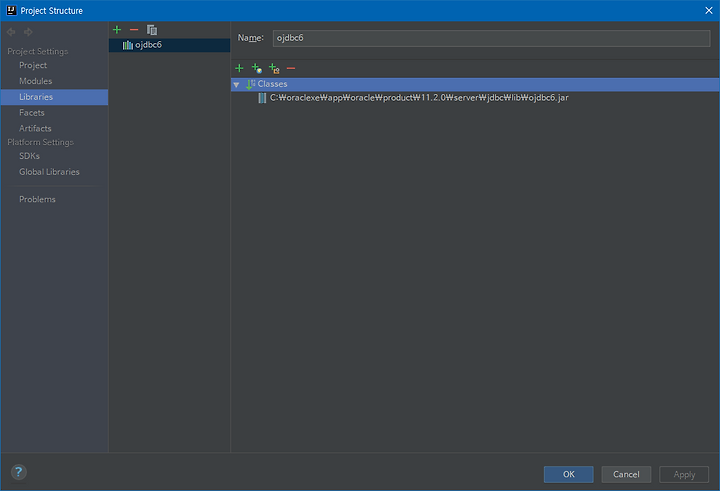Image resolution: width=720 pixels, height=491 pixels.
Task: Confirm with the OK button
Action: coord(568,474)
